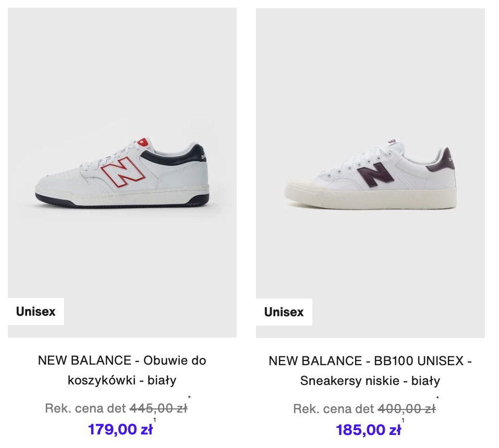Select the 185,00 zł sale price
Screen dimensions: 499x448
click(369, 430)
